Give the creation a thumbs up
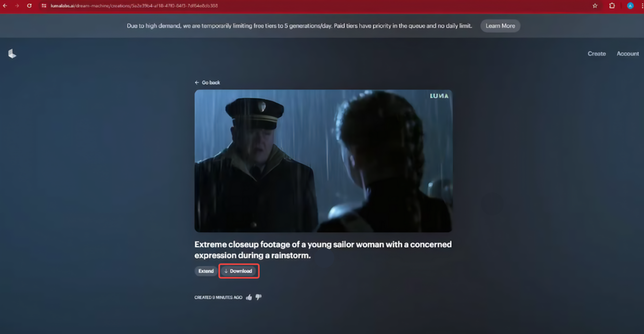 click(x=248, y=297)
